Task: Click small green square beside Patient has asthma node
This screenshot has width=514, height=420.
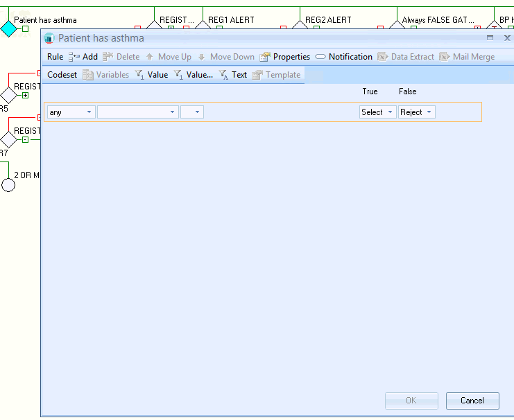Action: [x=25, y=29]
